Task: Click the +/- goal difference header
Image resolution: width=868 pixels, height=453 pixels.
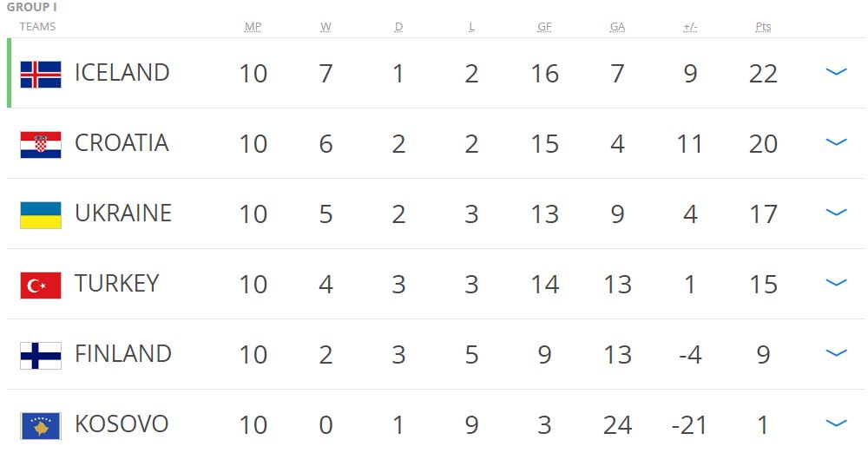Action: coord(690,27)
